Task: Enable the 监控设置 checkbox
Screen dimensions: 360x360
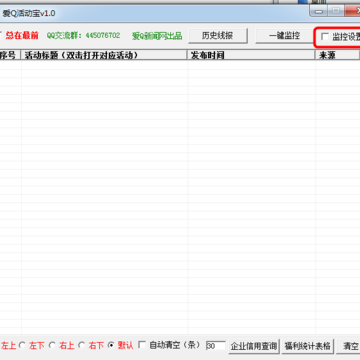Action: [x=325, y=36]
